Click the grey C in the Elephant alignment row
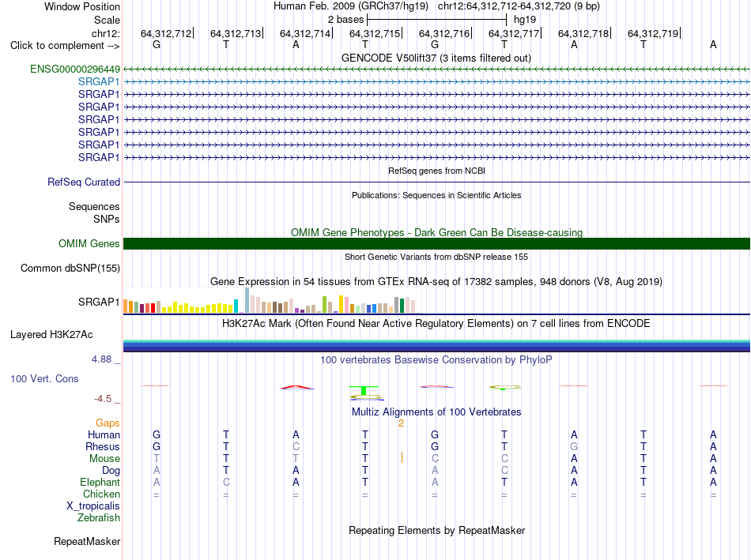The width and height of the screenshot is (751, 560). tap(226, 482)
